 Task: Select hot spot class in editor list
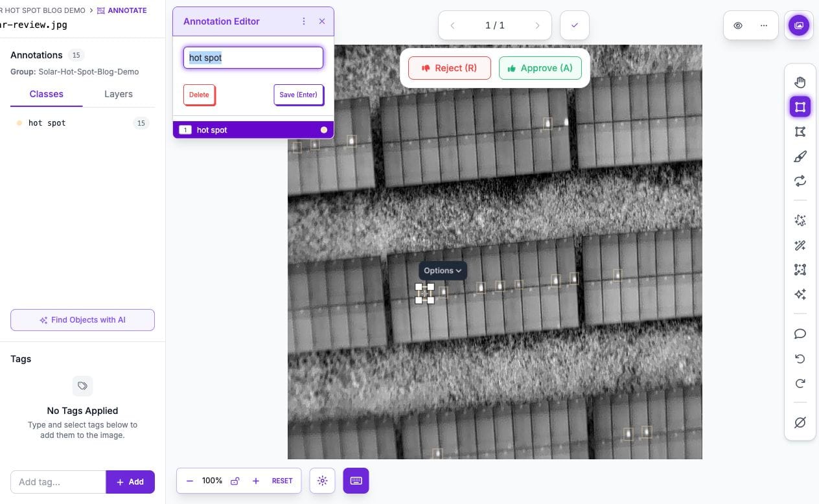(253, 130)
